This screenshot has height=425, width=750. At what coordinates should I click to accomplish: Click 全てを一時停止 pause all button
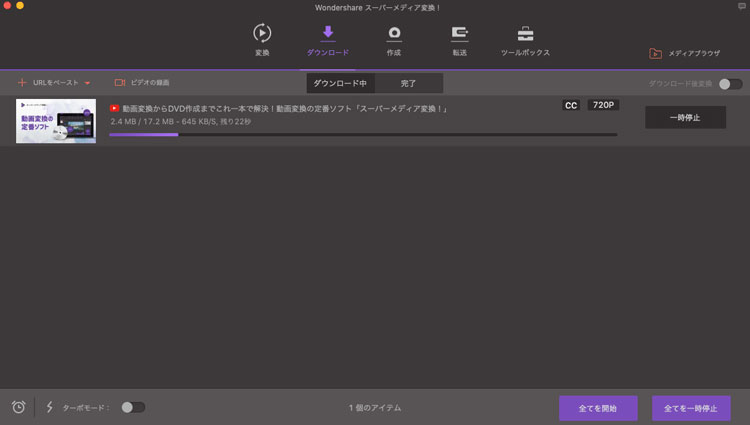(x=691, y=408)
